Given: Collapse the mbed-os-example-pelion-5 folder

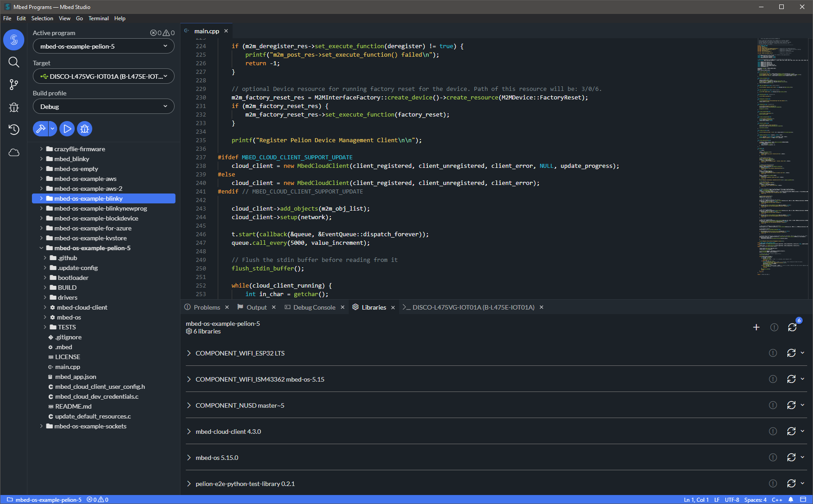Looking at the screenshot, I should [x=41, y=248].
